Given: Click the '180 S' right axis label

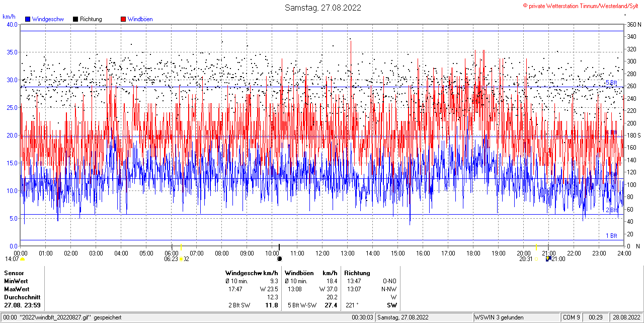Looking at the screenshot, I should pos(634,135).
